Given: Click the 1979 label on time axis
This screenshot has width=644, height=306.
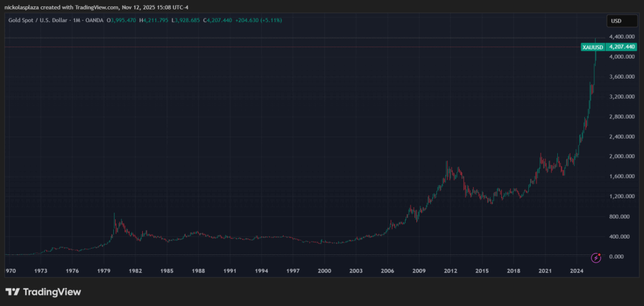Looking at the screenshot, I should [104, 271].
